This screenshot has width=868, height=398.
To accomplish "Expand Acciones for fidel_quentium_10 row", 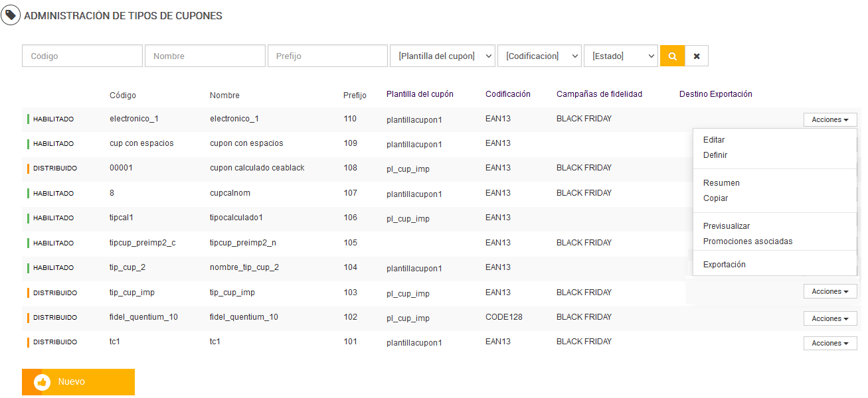I will point(830,319).
